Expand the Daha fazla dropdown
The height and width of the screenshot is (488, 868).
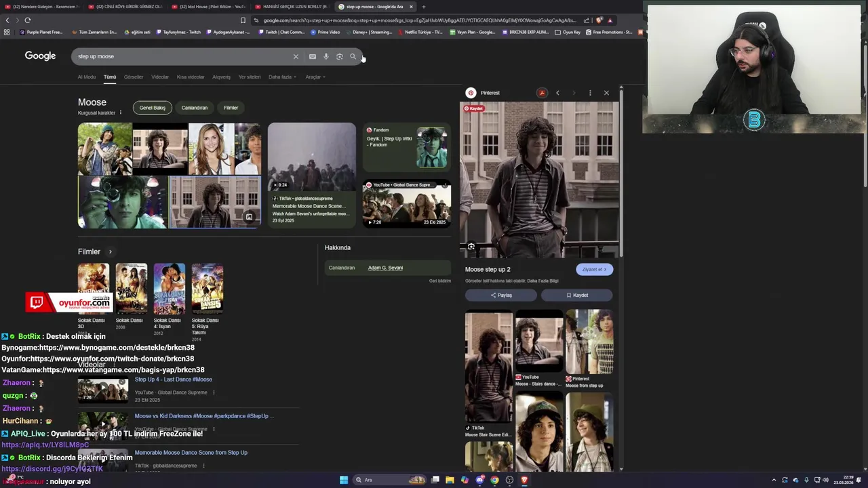pyautogui.click(x=282, y=77)
